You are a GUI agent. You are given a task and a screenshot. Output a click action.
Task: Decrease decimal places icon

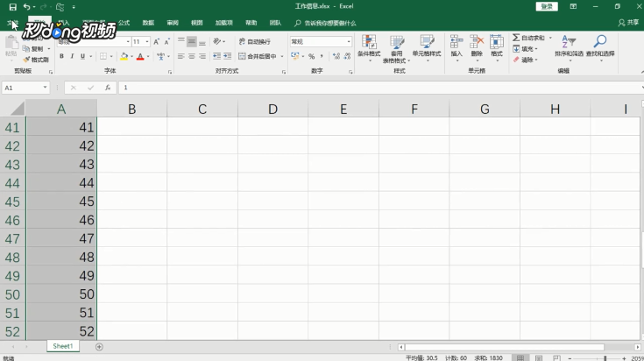click(x=348, y=56)
